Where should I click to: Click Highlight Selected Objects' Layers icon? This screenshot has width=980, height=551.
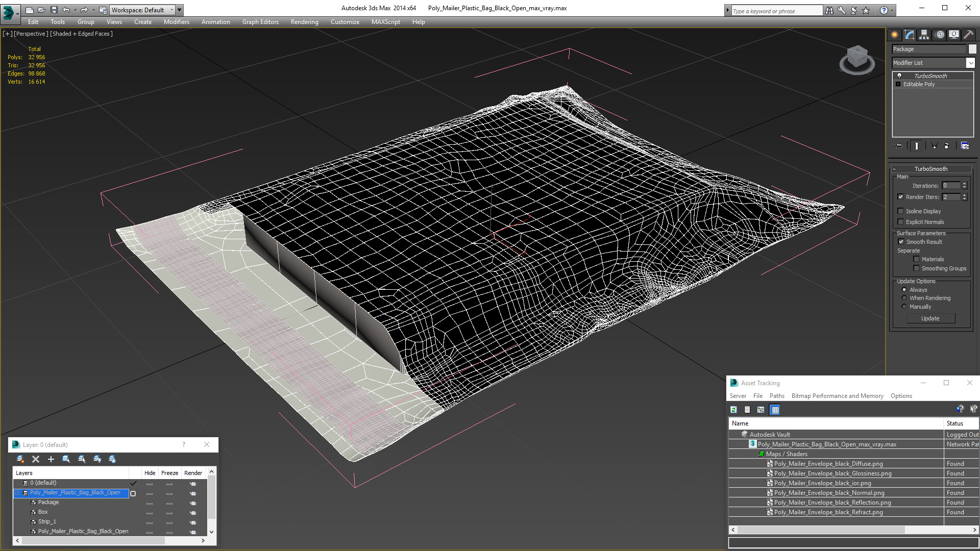pos(82,459)
